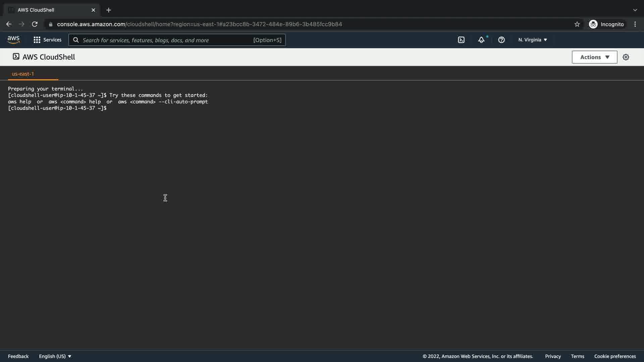Reload the page in the browser
The width and height of the screenshot is (644, 362).
(x=35, y=24)
